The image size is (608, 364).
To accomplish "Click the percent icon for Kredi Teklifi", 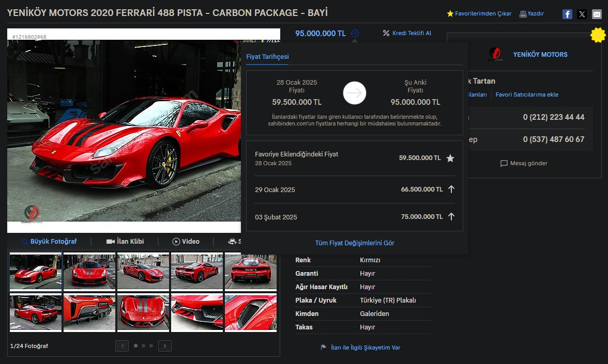I will click(x=386, y=33).
